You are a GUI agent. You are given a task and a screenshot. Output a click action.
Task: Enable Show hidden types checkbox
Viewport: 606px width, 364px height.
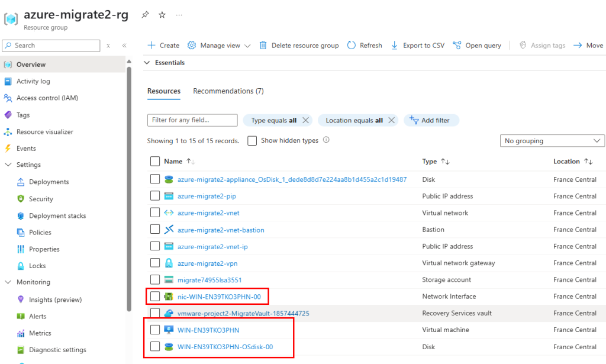tap(252, 141)
